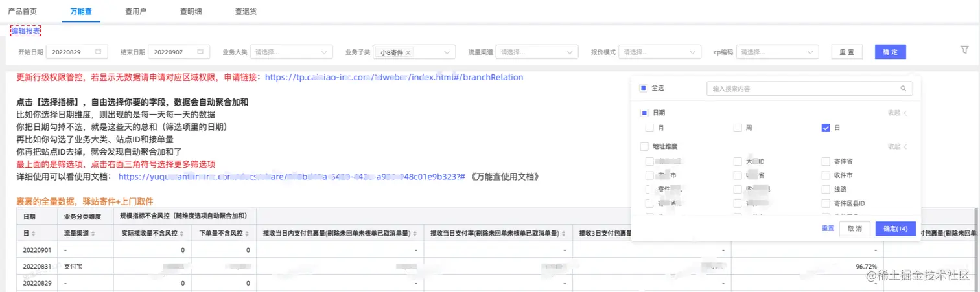Remove the 小B寄件 tag via its X
Viewport: 980px width, 292px height.
tap(409, 52)
